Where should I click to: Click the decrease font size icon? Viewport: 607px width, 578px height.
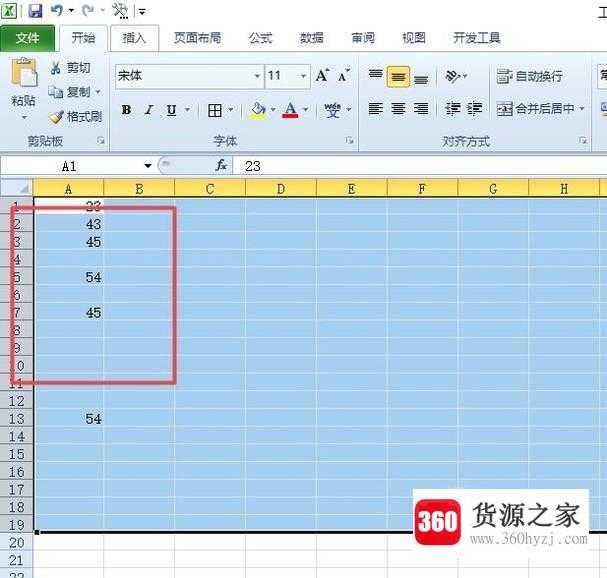click(343, 75)
